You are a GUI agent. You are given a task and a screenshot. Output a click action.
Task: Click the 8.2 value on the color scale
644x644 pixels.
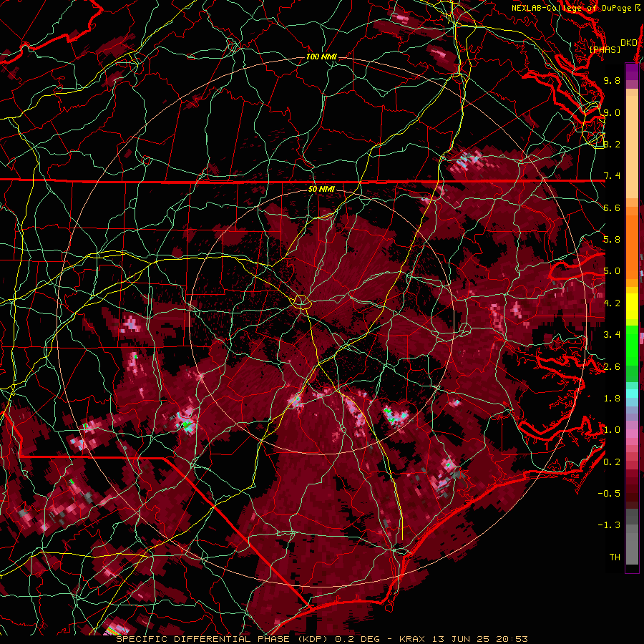612,144
